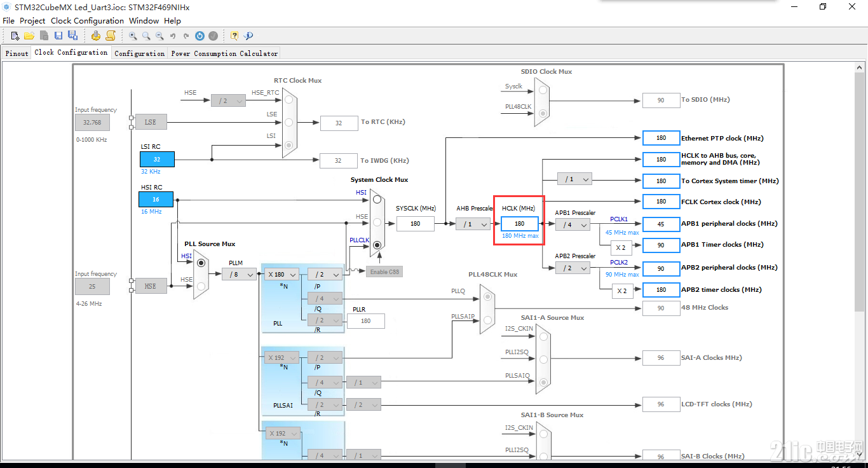Open the PLLSAI X 192 multiplier dropdown

281,357
